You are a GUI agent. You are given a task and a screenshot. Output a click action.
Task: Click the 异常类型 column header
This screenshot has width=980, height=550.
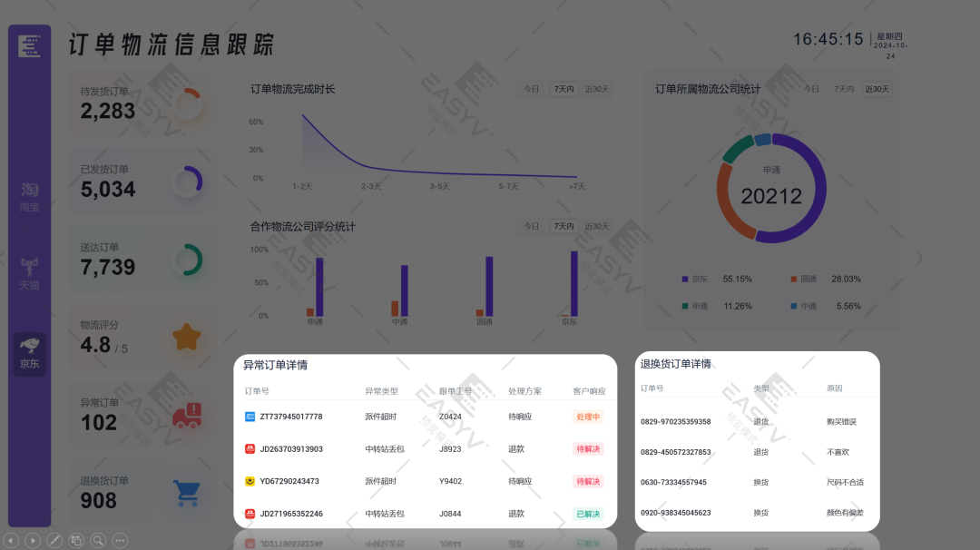coord(381,391)
